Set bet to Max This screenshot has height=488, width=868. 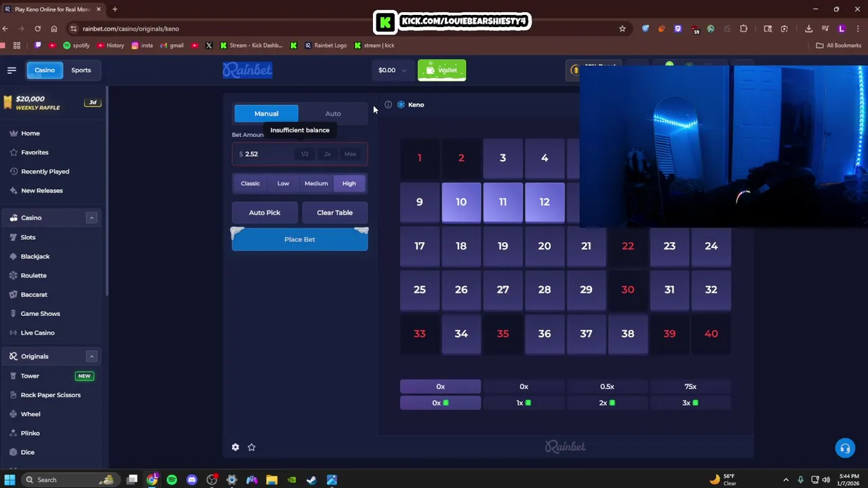coord(350,154)
